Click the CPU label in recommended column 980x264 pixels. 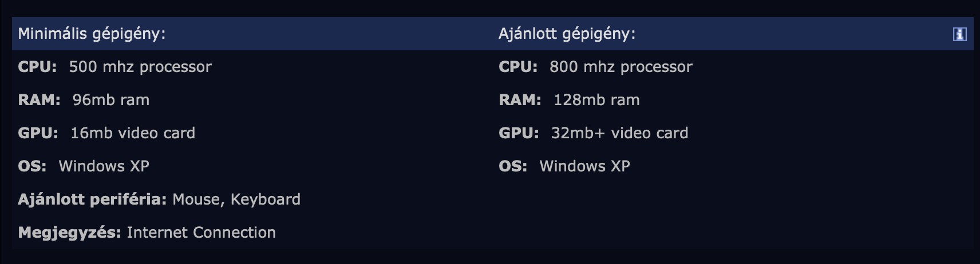[x=518, y=67]
